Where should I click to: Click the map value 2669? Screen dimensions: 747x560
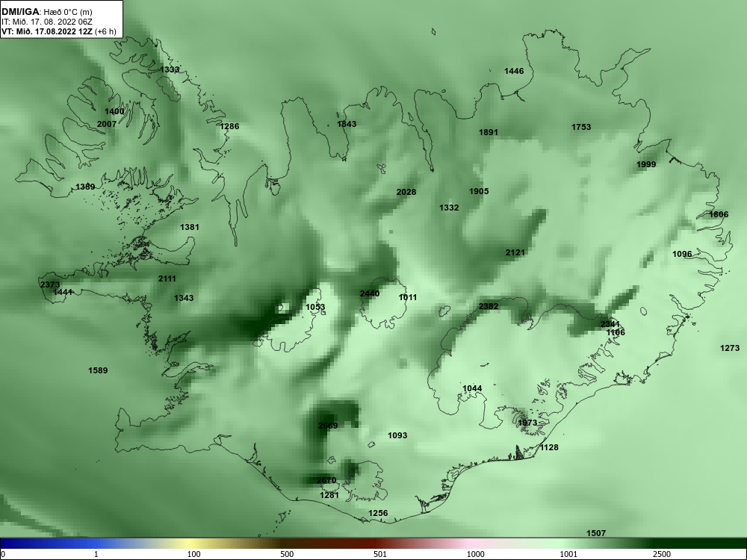pyautogui.click(x=328, y=426)
